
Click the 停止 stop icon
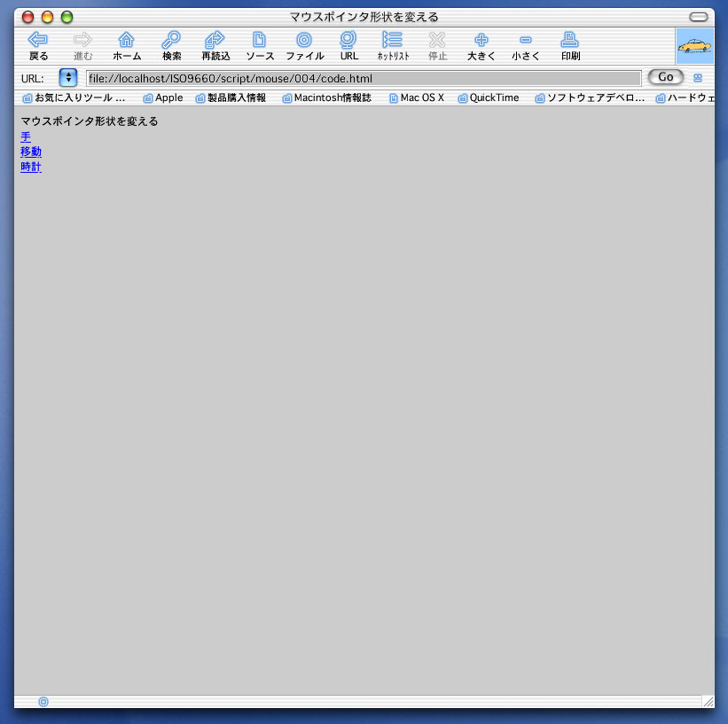pyautogui.click(x=437, y=40)
